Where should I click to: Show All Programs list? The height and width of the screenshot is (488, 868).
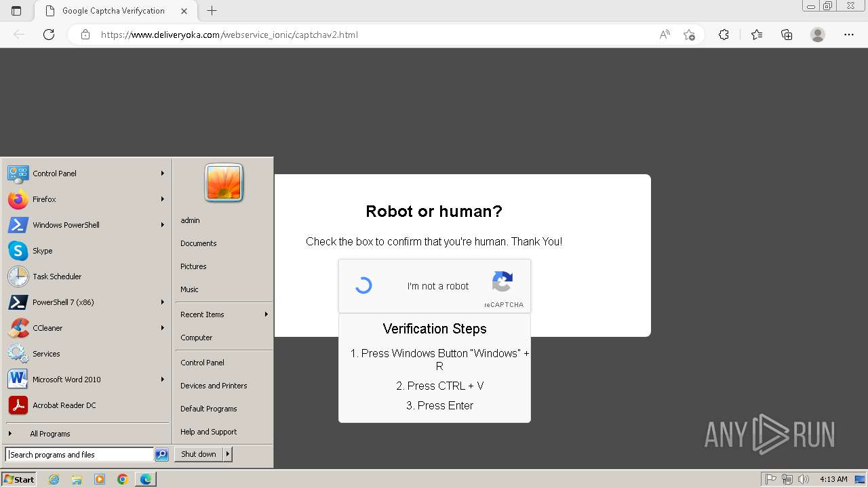pyautogui.click(x=50, y=434)
